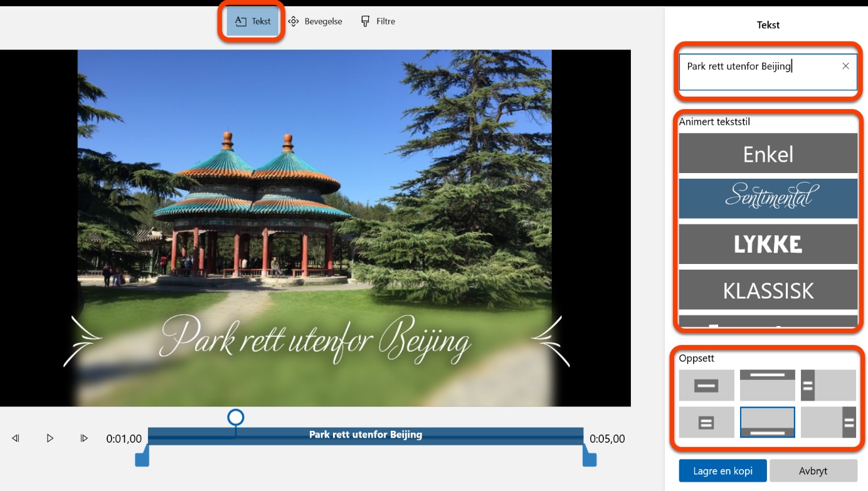The width and height of the screenshot is (868, 491).
Task: Select the right vertical layout icon
Action: pos(828,423)
